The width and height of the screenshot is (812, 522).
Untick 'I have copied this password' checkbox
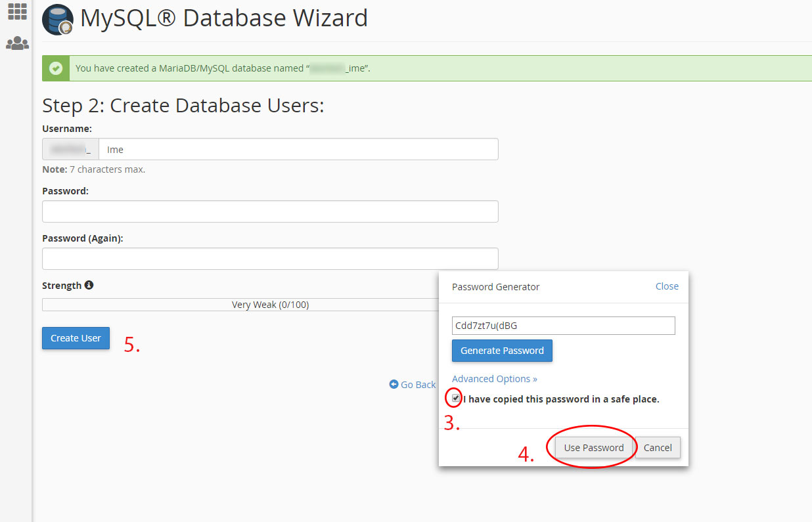(x=456, y=398)
